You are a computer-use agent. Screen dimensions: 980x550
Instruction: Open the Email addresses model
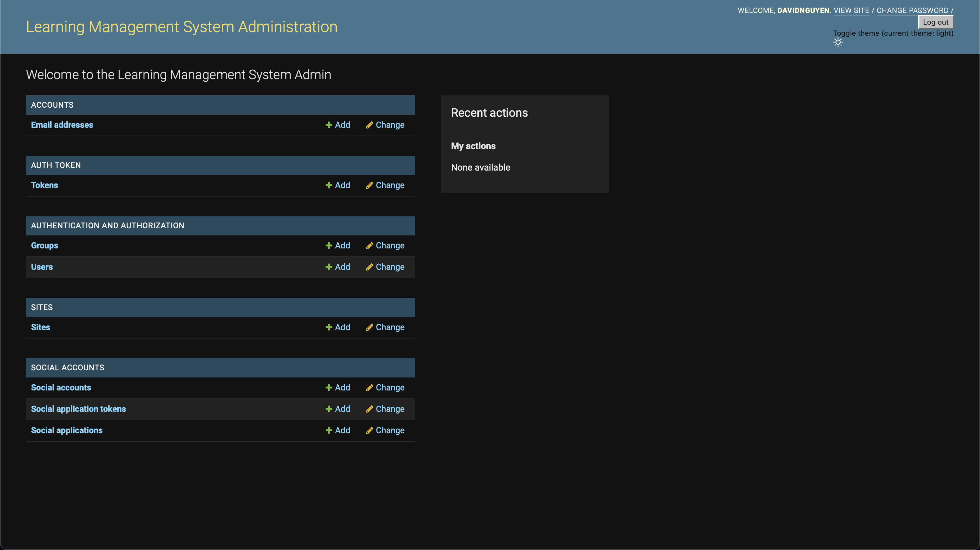point(62,125)
